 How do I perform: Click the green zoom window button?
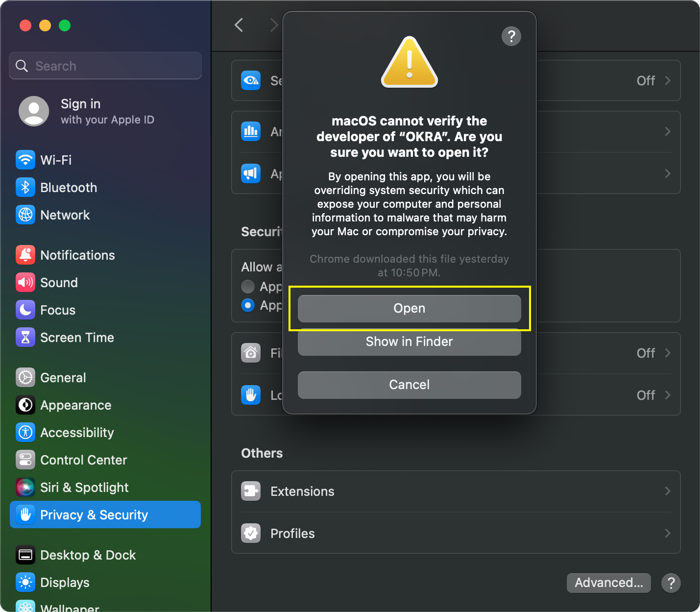coord(65,25)
